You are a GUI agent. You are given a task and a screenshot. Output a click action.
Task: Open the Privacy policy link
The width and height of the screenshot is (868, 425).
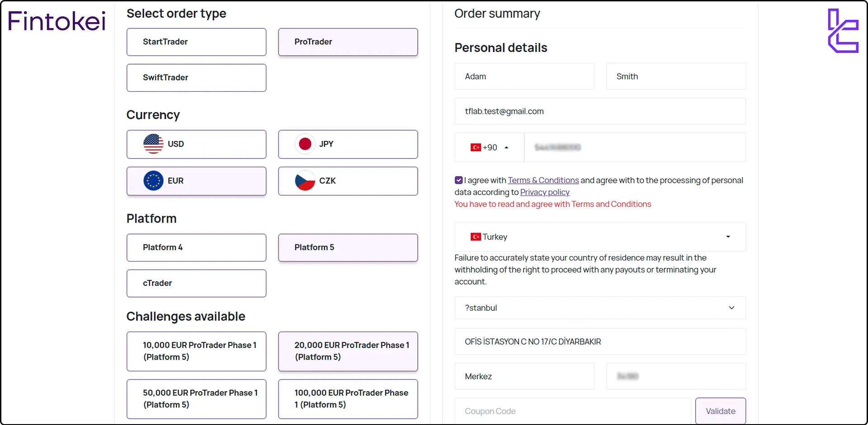click(545, 192)
